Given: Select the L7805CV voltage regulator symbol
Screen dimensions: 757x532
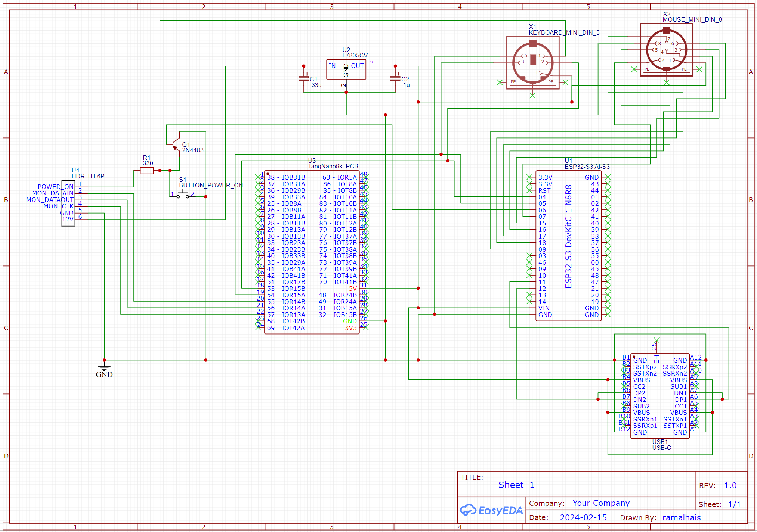Looking at the screenshot, I should point(346,69).
